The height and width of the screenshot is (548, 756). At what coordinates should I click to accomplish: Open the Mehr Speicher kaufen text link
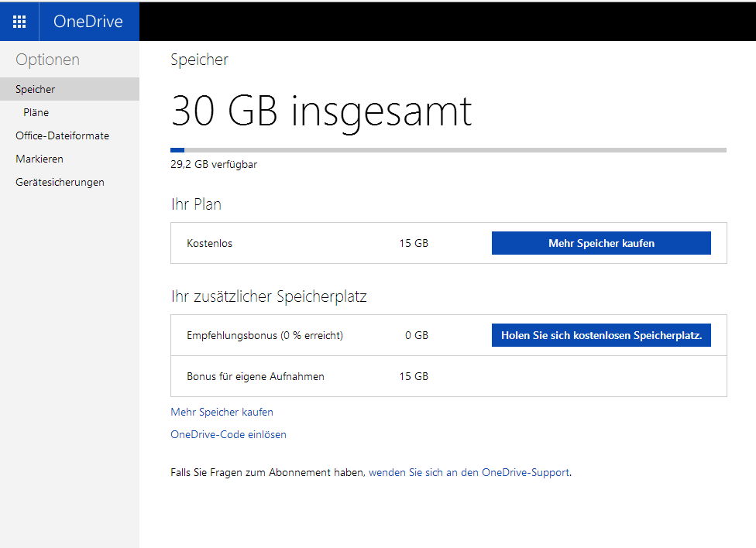pos(222,412)
